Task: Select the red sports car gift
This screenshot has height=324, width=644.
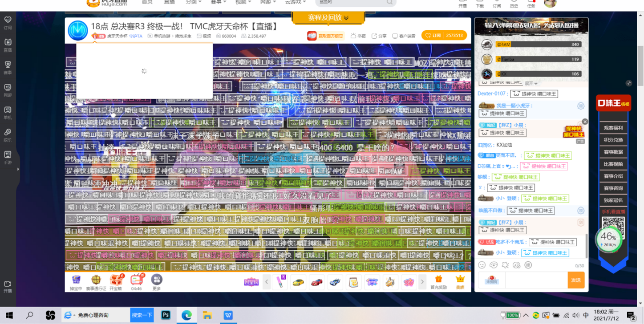Action: [316, 282]
